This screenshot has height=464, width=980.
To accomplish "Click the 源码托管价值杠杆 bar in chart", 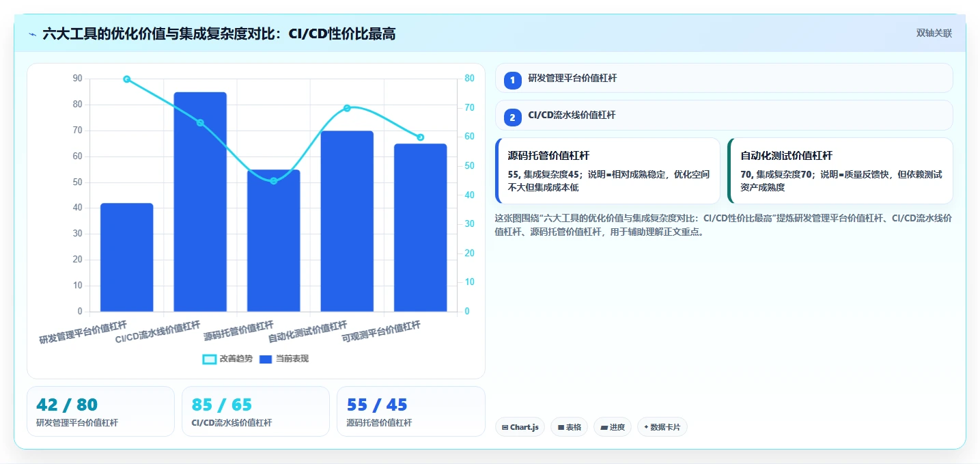I will [274, 241].
